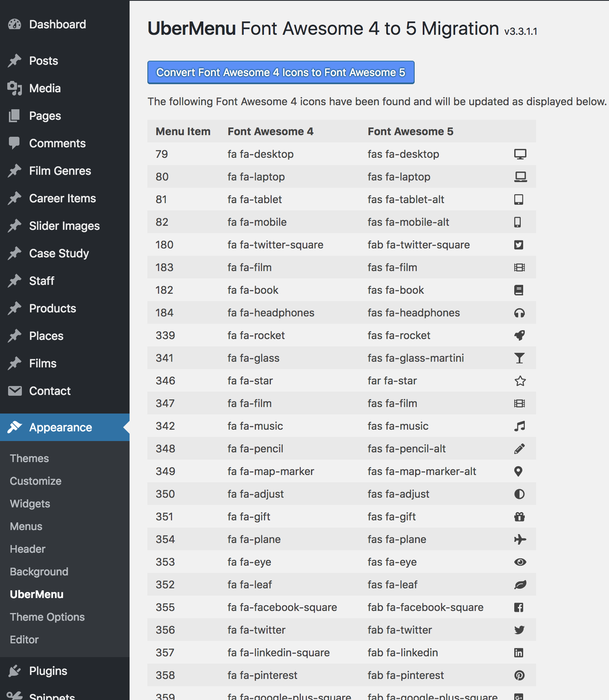Image resolution: width=609 pixels, height=700 pixels.
Task: Click the film icon in row 183
Action: click(520, 267)
